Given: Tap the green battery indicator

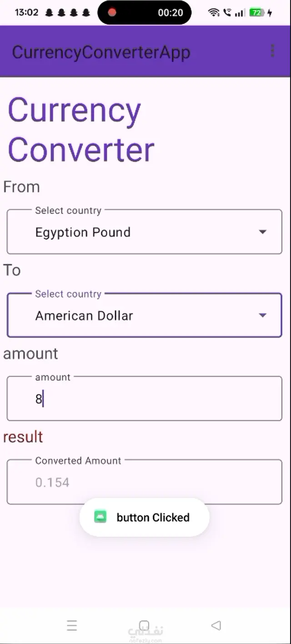Looking at the screenshot, I should pos(257,13).
